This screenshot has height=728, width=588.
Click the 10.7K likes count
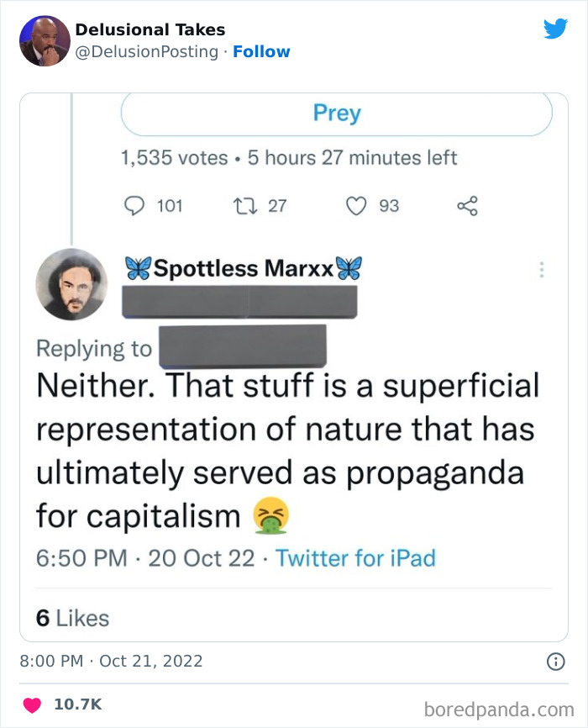[77, 704]
